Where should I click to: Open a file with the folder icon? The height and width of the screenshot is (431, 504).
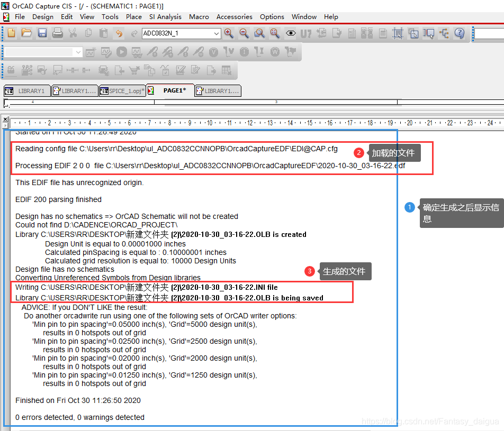(x=26, y=33)
